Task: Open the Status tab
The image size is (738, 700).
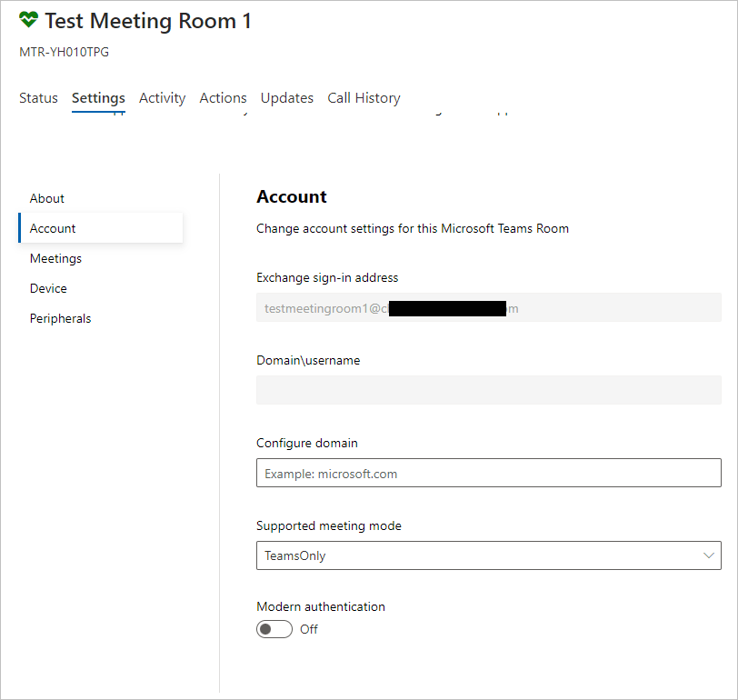Action: click(38, 98)
